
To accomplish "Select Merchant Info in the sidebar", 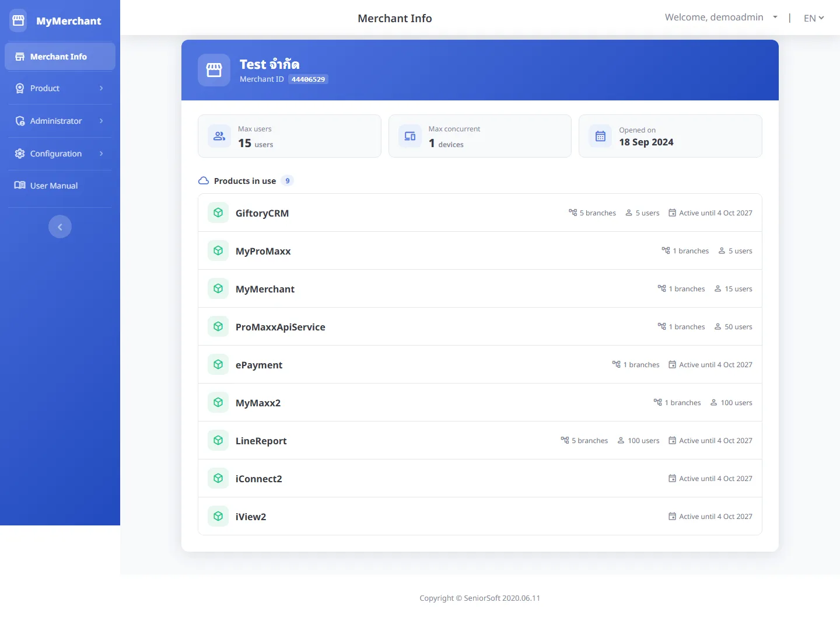I will pos(60,57).
